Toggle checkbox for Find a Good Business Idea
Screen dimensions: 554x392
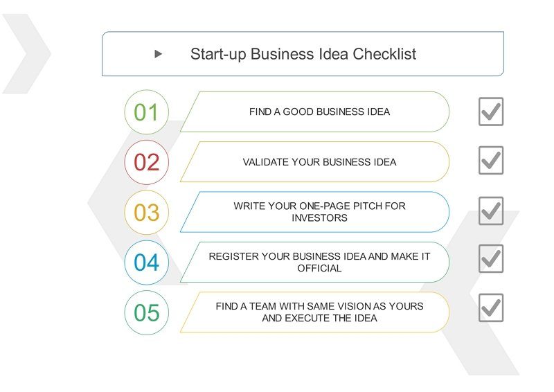pos(491,112)
